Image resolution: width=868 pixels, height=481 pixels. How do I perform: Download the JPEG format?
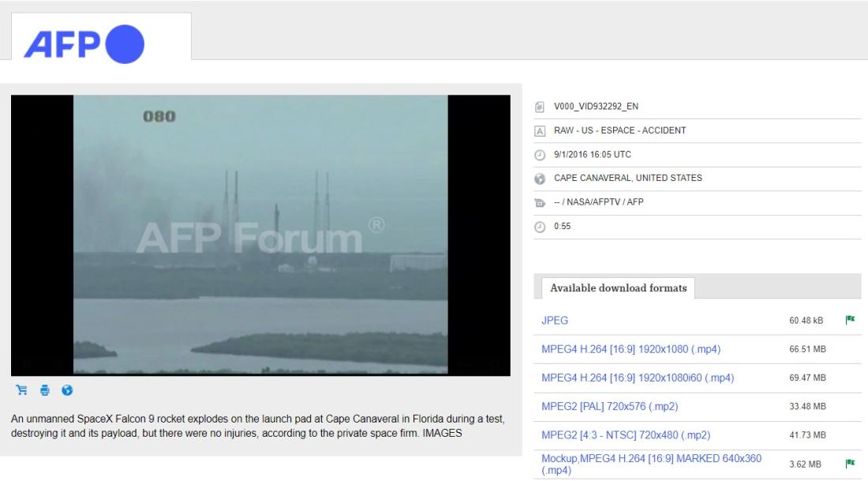pos(555,321)
